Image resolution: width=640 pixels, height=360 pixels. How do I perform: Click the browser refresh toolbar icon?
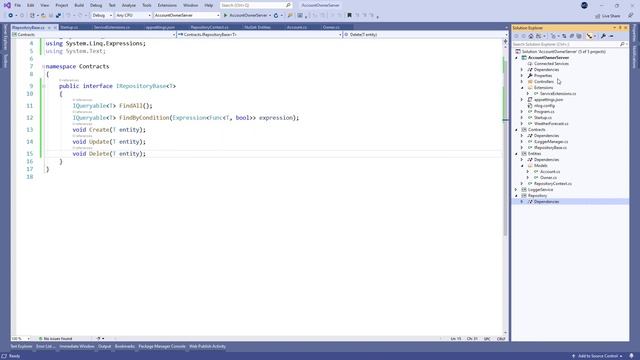click(276, 16)
